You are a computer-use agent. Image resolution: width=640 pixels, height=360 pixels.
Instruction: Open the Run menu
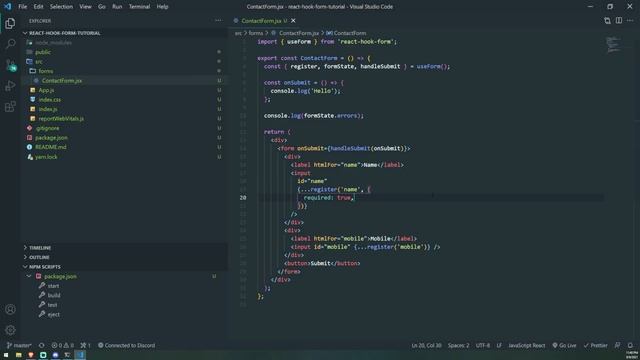tap(117, 7)
